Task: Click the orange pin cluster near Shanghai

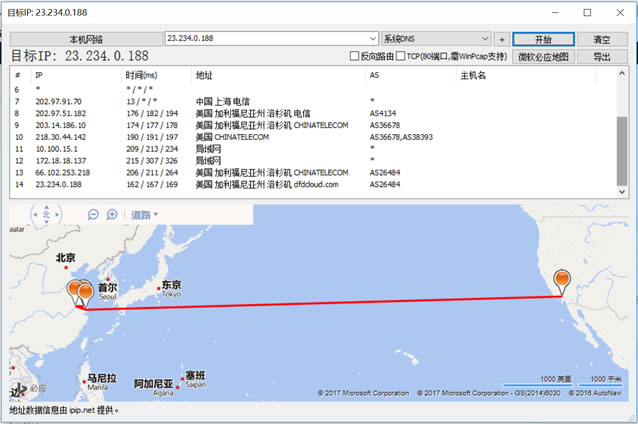Action: pyautogui.click(x=79, y=292)
